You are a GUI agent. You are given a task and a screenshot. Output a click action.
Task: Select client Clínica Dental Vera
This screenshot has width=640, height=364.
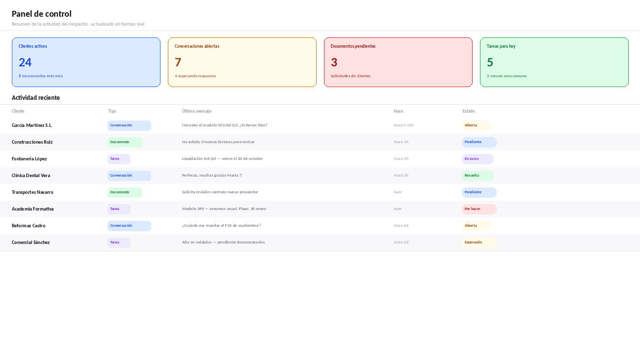point(31,176)
